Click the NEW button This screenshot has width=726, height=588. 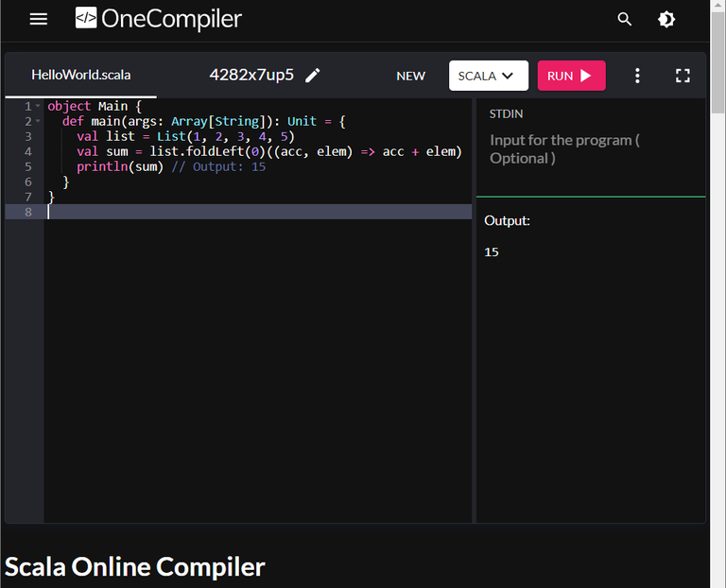pos(410,76)
